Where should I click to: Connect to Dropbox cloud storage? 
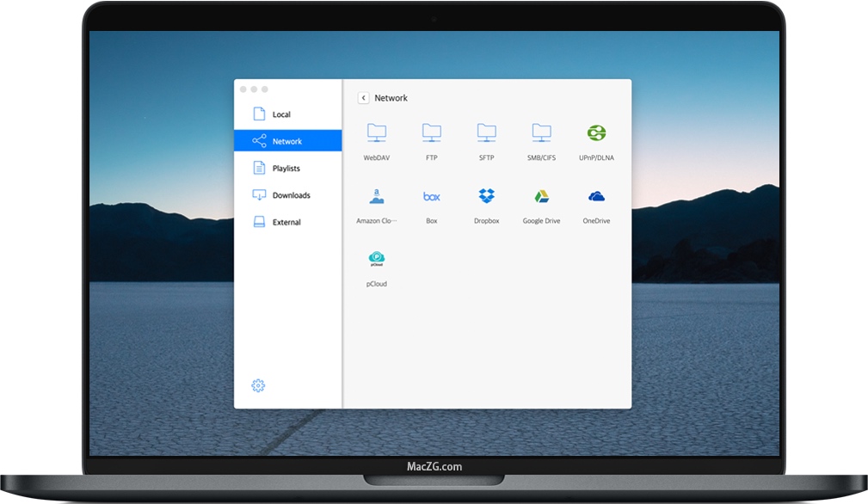486,200
